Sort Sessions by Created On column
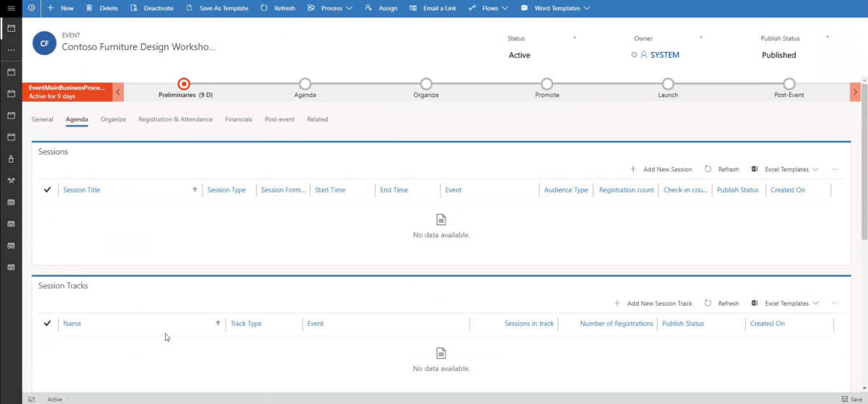The image size is (868, 404). point(788,190)
